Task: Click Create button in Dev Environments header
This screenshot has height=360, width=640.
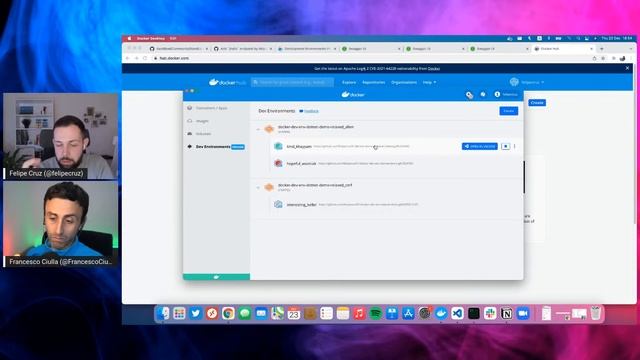Action: coord(509,111)
